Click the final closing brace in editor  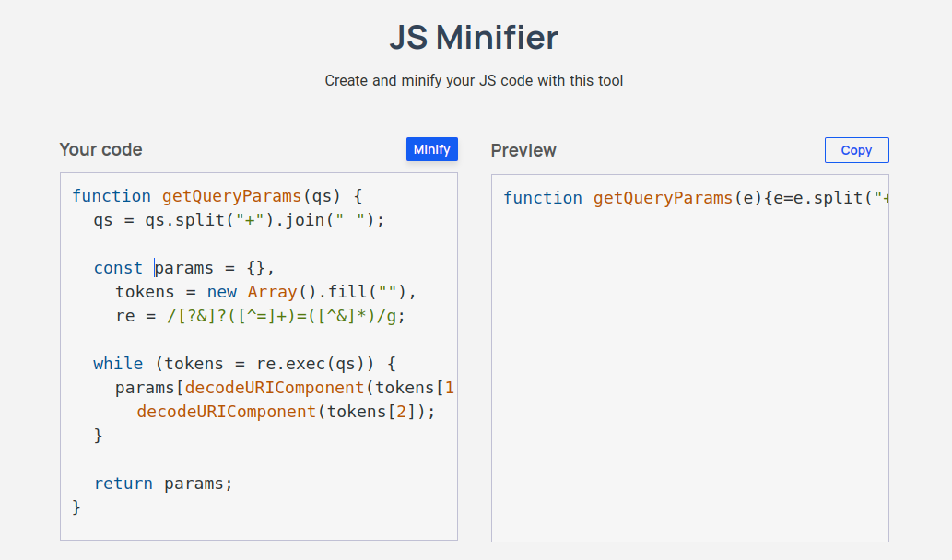coord(76,507)
